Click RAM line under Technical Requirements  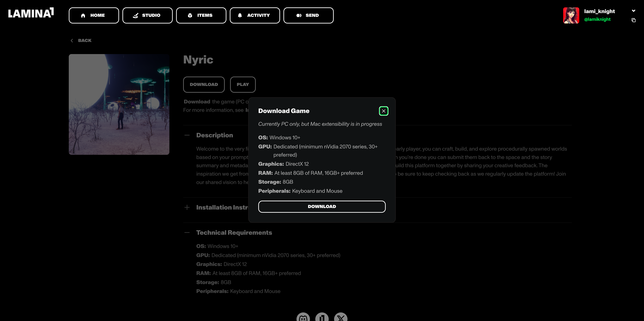pyautogui.click(x=249, y=273)
